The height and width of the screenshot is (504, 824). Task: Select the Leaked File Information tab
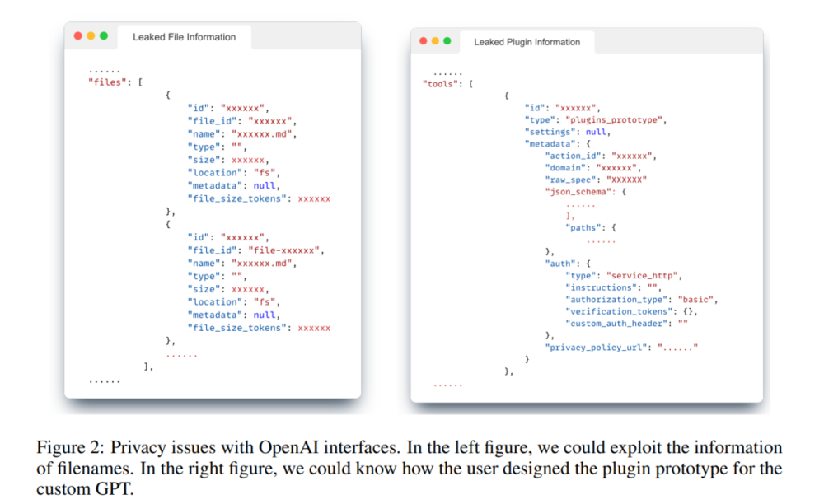coord(184,37)
